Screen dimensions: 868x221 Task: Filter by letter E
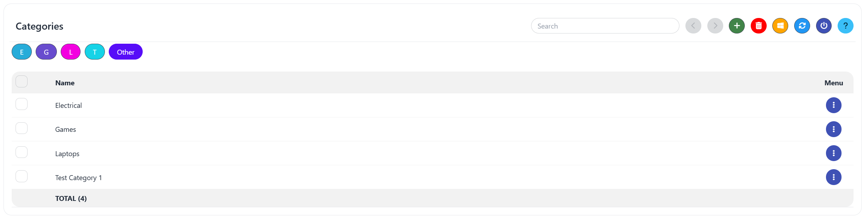[22, 52]
